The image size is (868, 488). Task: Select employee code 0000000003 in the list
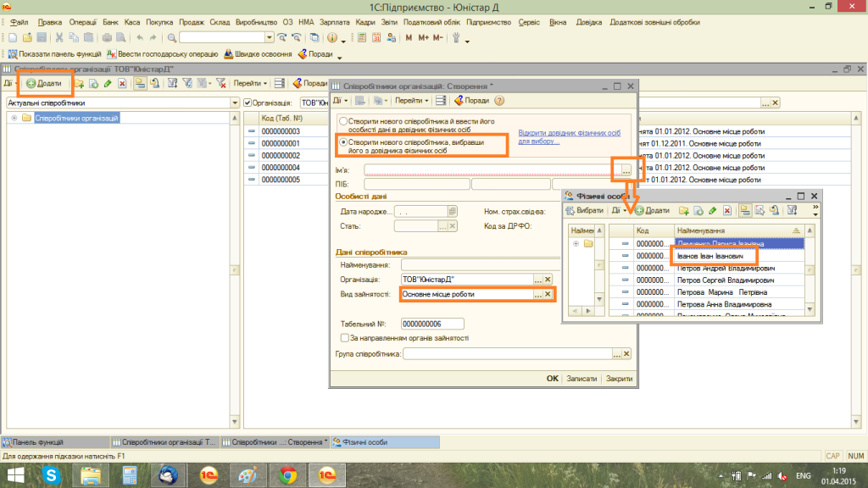pyautogui.click(x=281, y=131)
